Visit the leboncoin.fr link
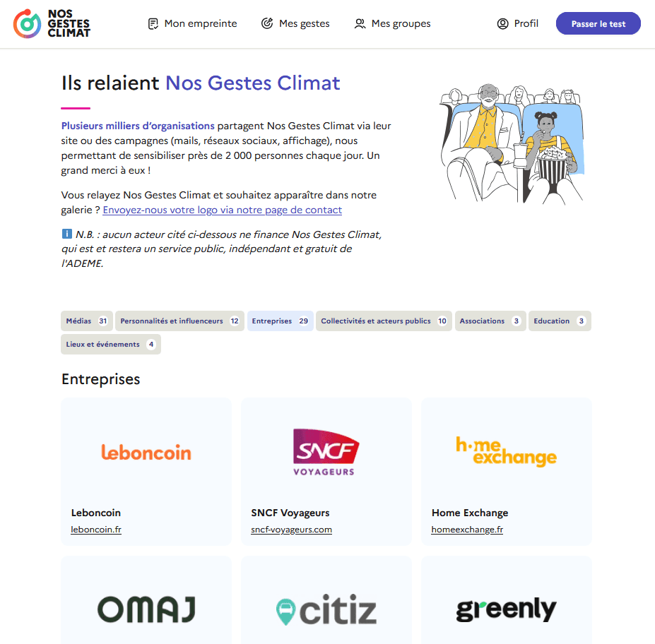The image size is (655, 644). (x=96, y=529)
